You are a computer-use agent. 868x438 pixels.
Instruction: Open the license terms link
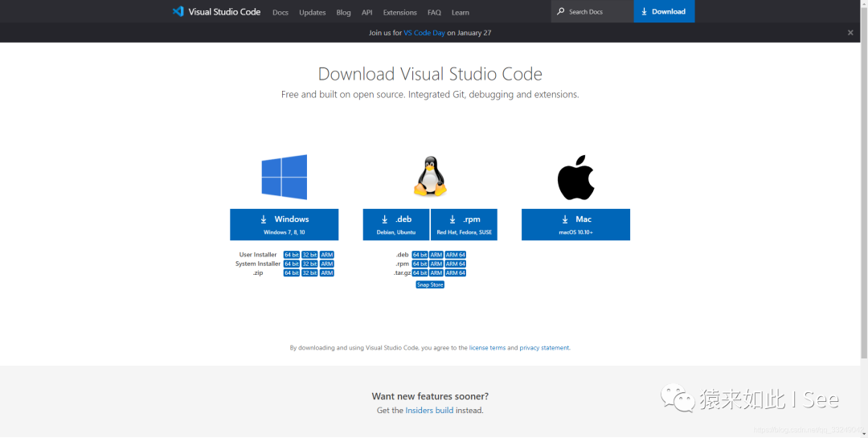[487, 348]
